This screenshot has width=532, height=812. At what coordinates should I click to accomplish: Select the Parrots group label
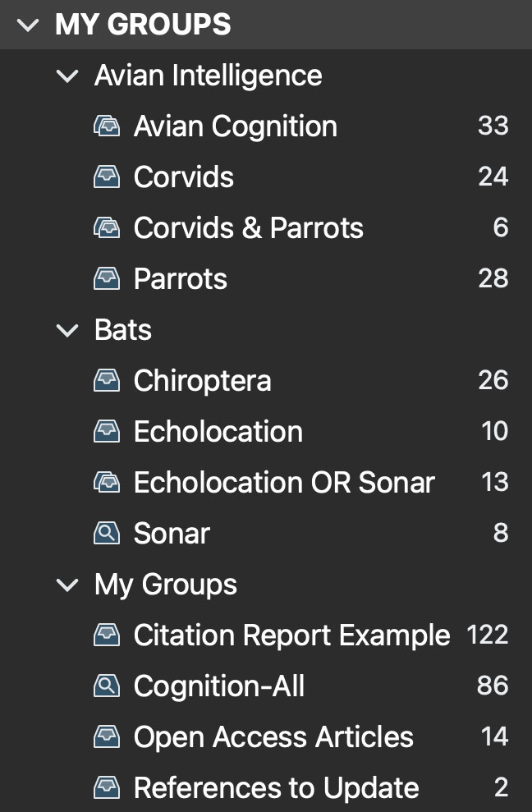click(x=181, y=279)
